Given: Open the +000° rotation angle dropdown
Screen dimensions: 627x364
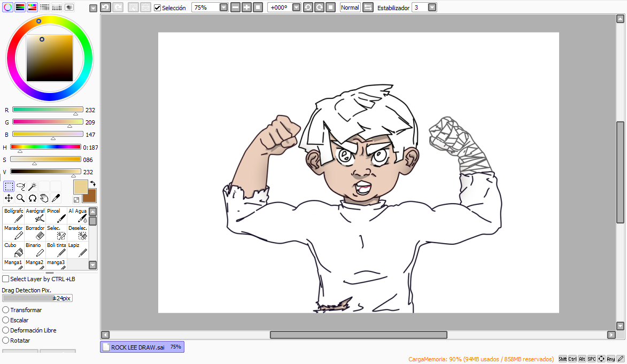Looking at the screenshot, I should [x=296, y=7].
